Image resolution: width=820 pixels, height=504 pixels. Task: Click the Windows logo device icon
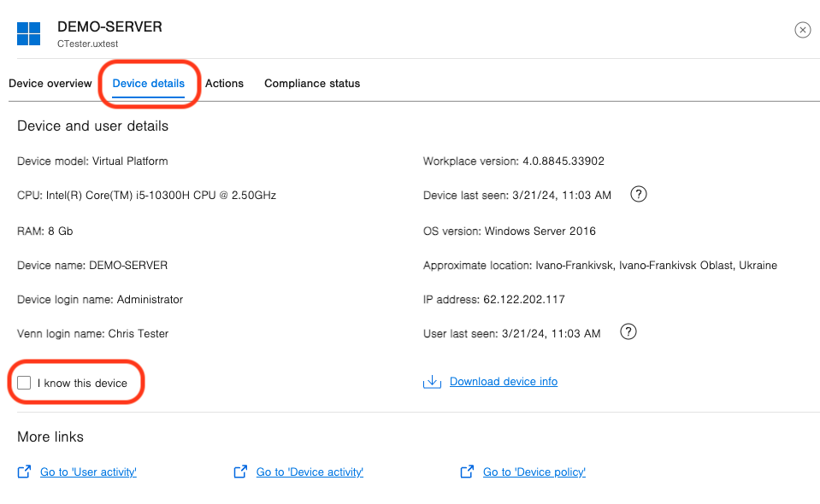click(x=28, y=33)
